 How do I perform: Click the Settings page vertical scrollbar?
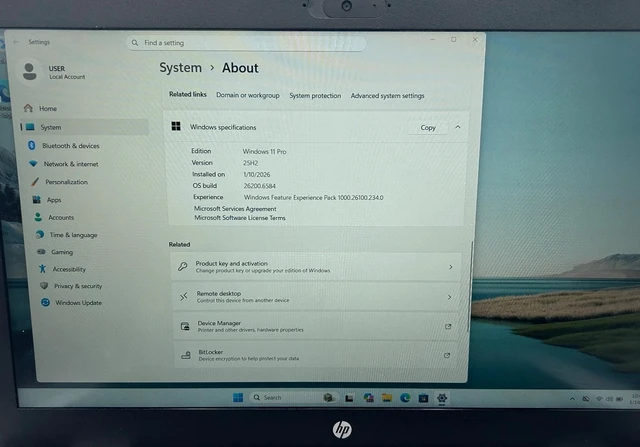(x=471, y=286)
